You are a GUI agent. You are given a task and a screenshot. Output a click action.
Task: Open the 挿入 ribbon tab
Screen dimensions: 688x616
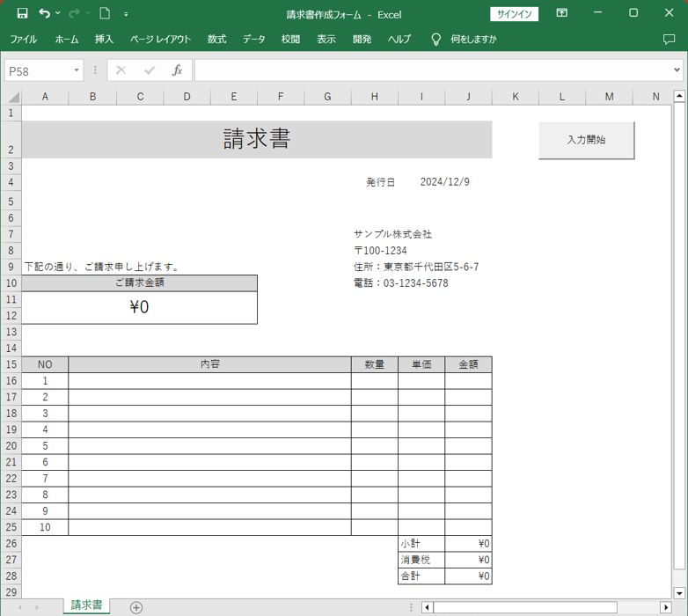(104, 40)
